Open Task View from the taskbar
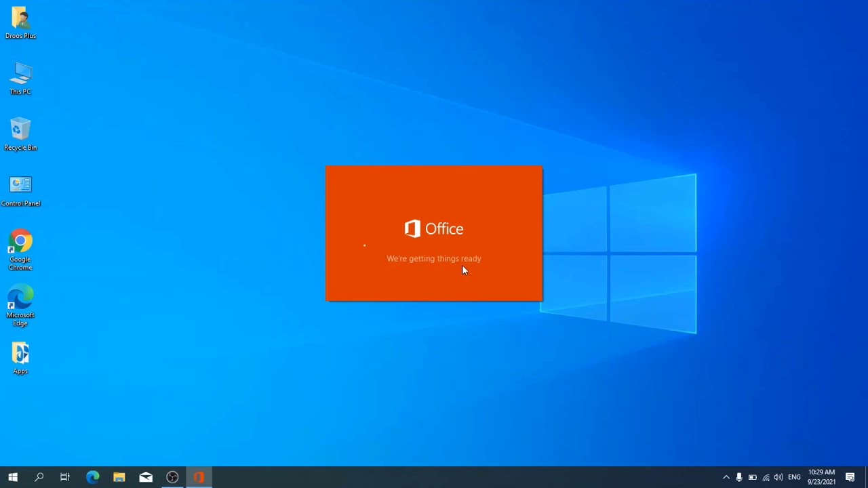Image resolution: width=868 pixels, height=488 pixels. (x=65, y=477)
